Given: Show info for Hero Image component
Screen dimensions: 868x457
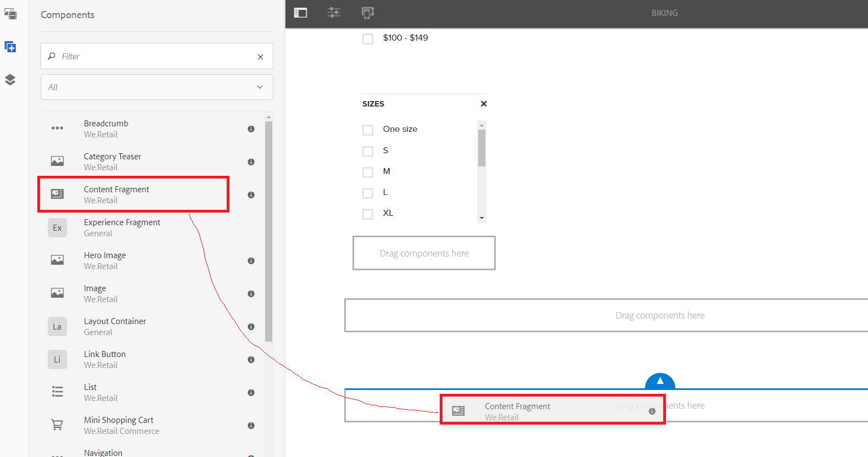Looking at the screenshot, I should click(x=251, y=261).
